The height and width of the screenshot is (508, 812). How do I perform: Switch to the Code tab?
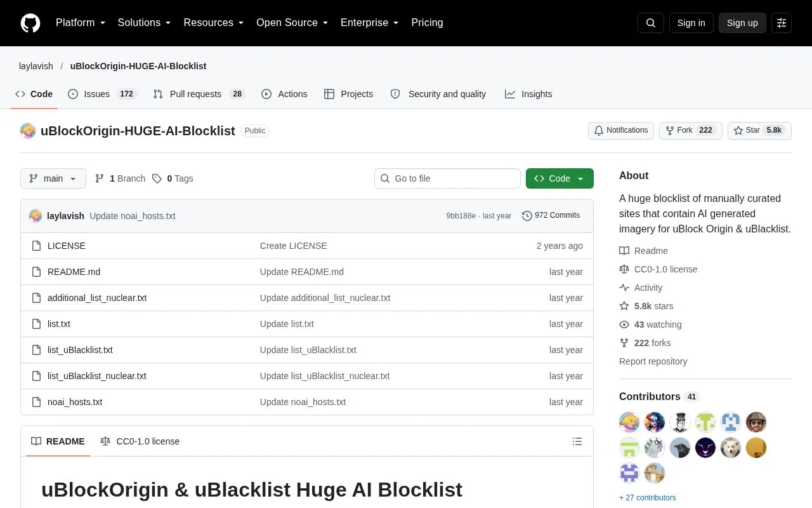pos(34,94)
